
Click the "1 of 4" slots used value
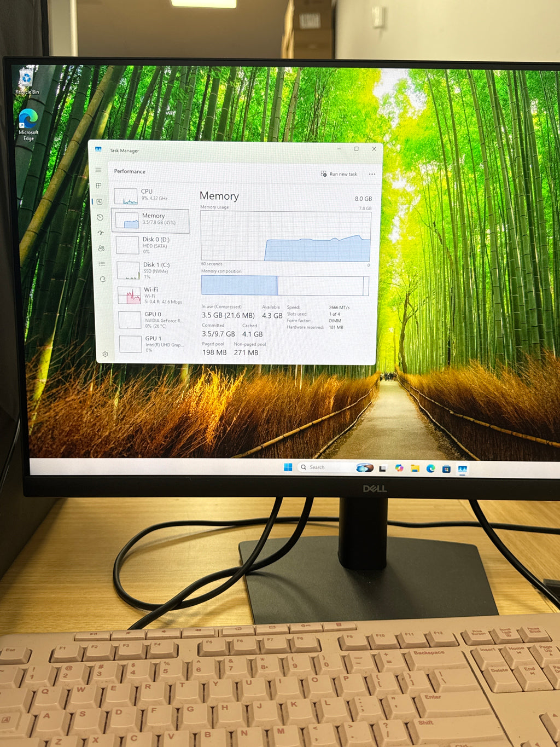click(x=335, y=314)
